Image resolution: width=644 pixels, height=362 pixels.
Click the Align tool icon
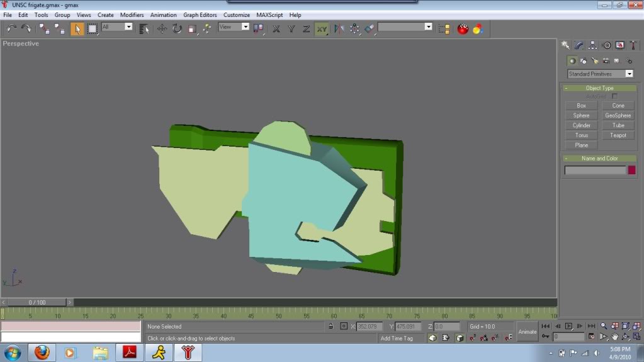point(370,29)
